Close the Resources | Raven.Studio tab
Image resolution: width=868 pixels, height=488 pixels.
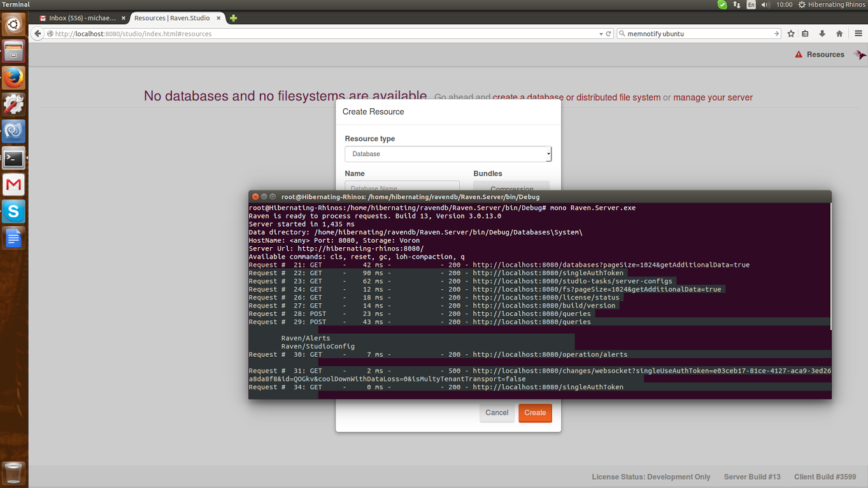tap(218, 18)
